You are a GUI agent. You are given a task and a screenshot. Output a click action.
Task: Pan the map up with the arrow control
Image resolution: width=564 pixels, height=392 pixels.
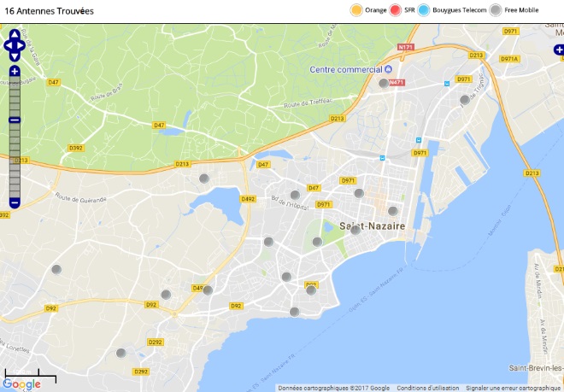tap(15, 34)
